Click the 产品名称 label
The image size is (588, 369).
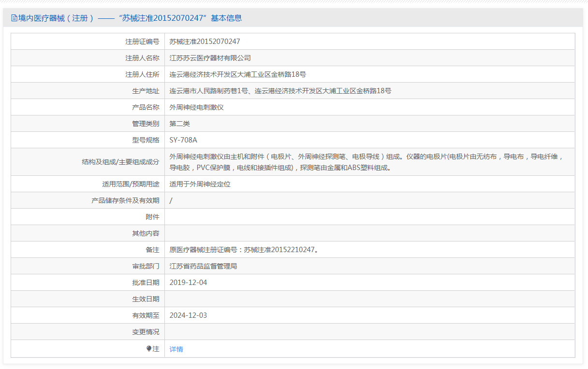click(x=146, y=107)
